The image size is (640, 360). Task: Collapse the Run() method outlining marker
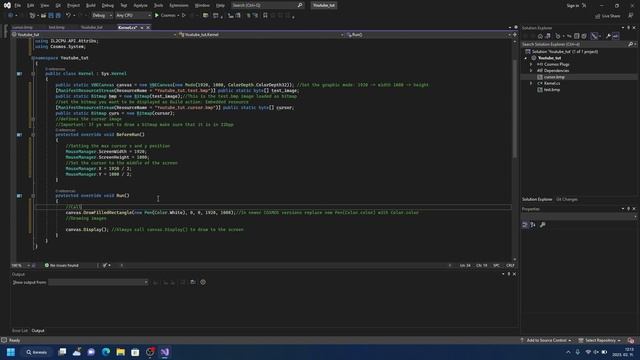(x=33, y=196)
